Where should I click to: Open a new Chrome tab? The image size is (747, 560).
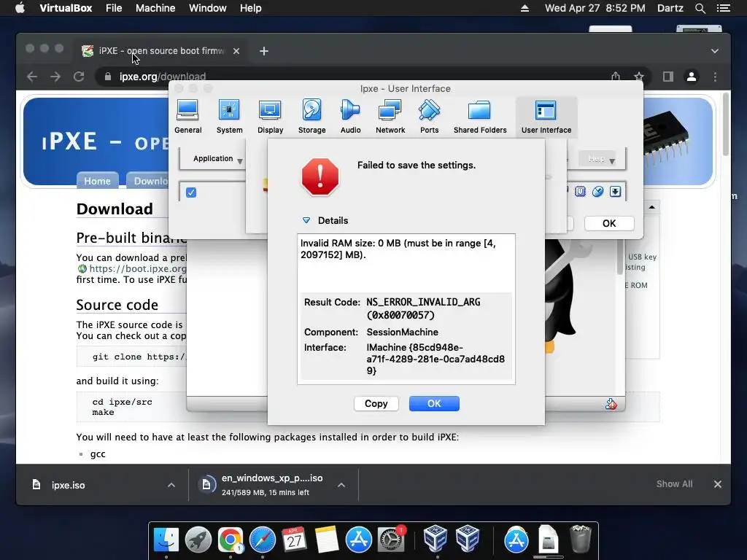coord(264,51)
